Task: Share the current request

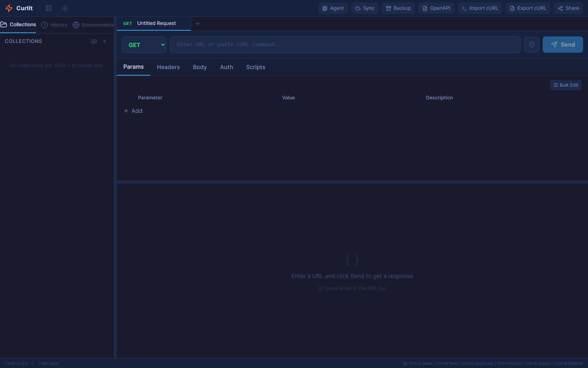Action: (x=568, y=8)
